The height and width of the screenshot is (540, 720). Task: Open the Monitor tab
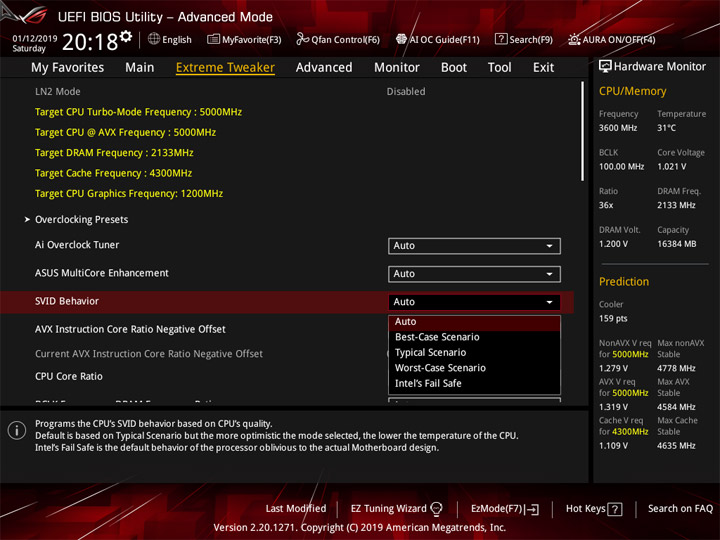click(397, 68)
